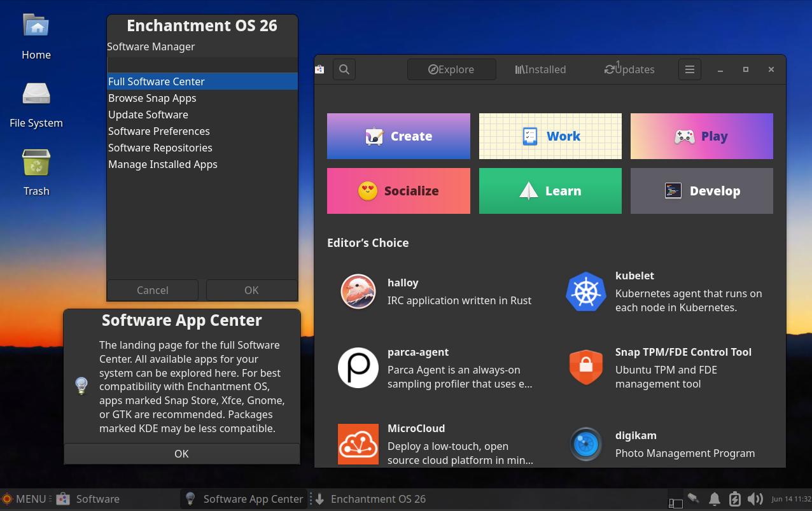Switch to the Updates tab
This screenshot has width=812, height=511.
(x=629, y=69)
